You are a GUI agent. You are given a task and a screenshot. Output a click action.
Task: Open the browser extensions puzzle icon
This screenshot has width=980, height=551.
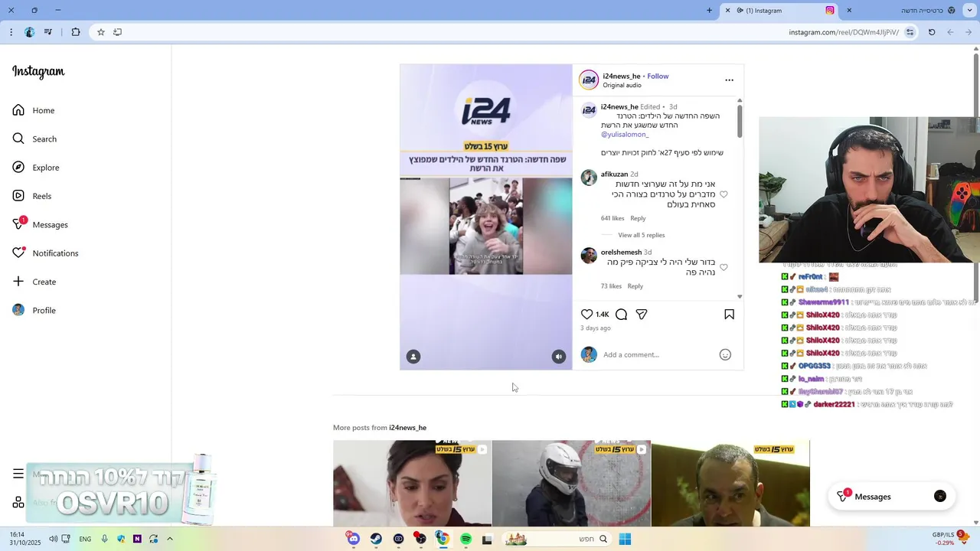[x=75, y=32]
